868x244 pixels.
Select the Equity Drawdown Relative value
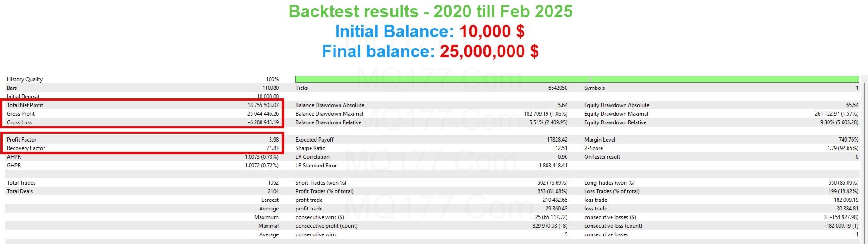pyautogui.click(x=839, y=122)
